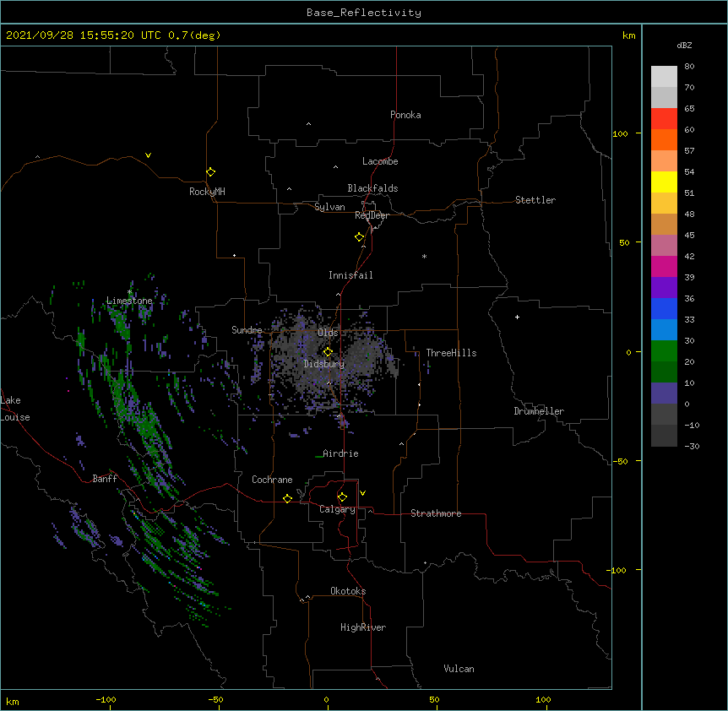
Task: Select the -30 value in the dBZ legend
Action: point(692,446)
